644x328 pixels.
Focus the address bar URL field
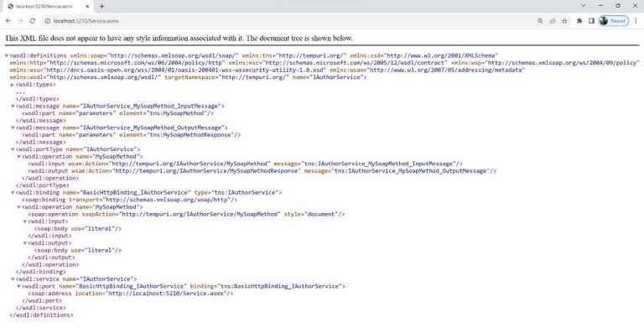[x=288, y=20]
